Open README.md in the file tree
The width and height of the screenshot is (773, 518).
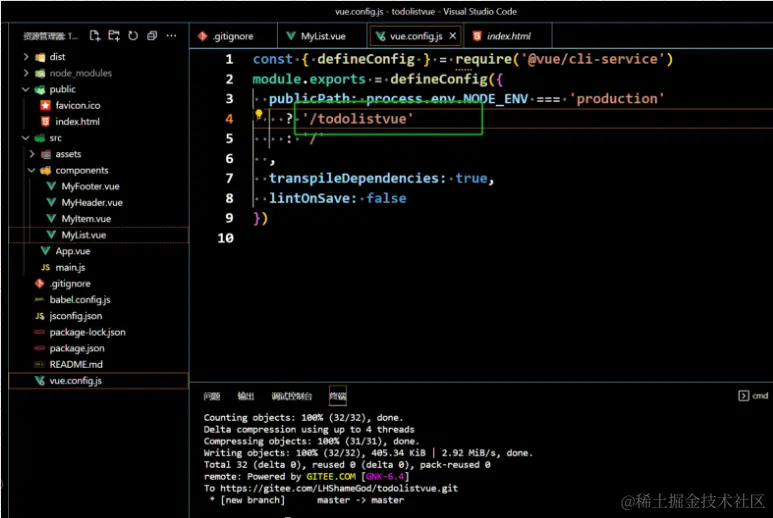(76, 364)
